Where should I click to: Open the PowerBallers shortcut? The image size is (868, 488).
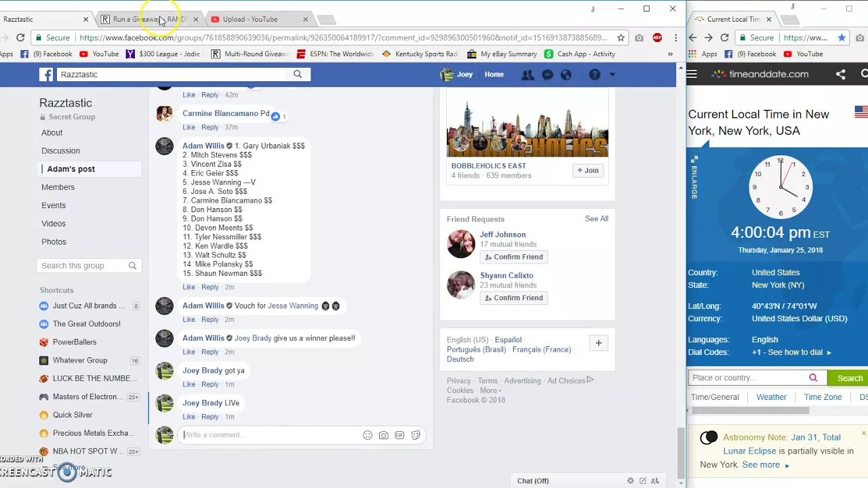pyautogui.click(x=75, y=342)
